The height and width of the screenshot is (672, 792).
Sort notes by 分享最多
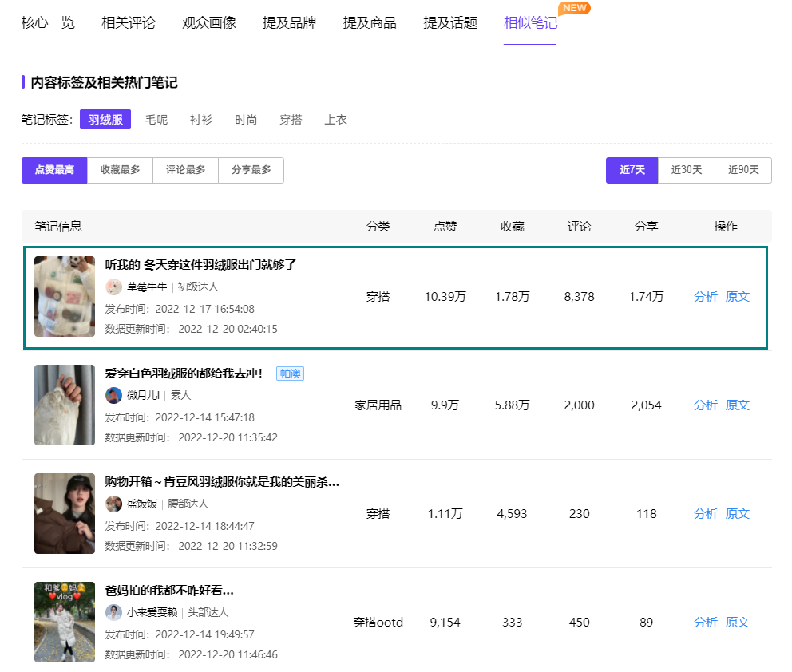[x=251, y=170]
